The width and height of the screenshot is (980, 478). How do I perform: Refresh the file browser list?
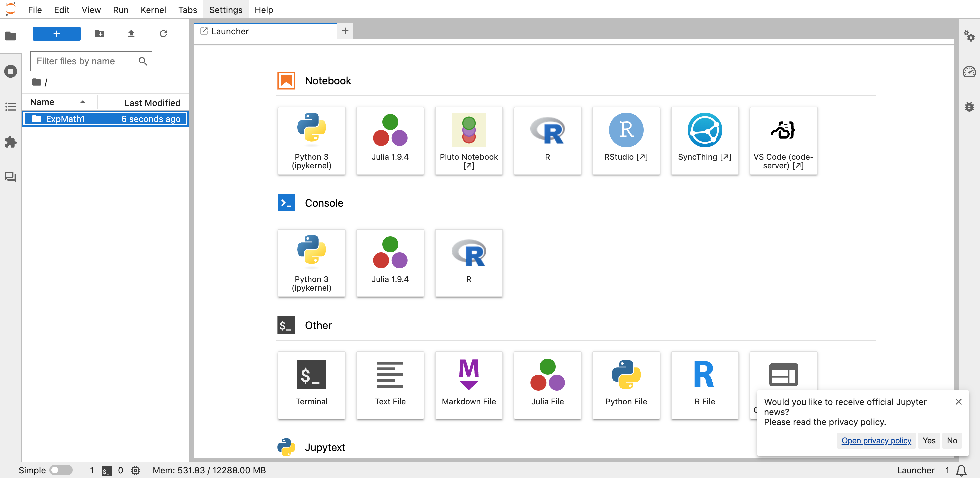pyautogui.click(x=163, y=33)
